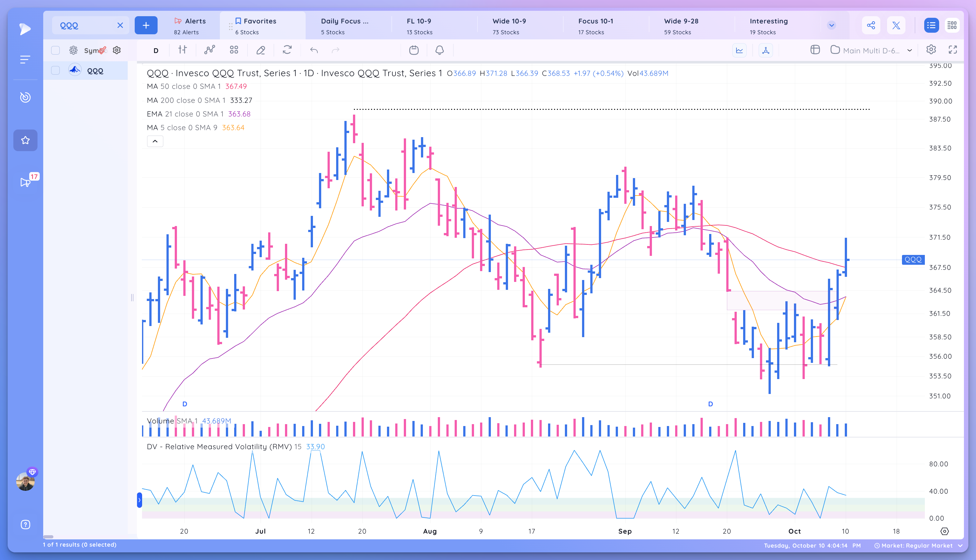Clear the QQQ search with X
Image resolution: width=976 pixels, height=560 pixels.
(x=120, y=25)
